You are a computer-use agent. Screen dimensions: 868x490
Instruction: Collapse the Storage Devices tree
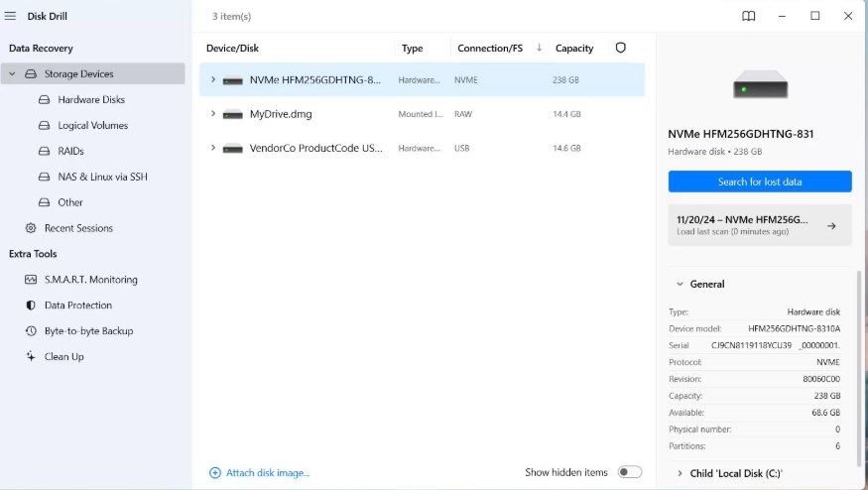(x=12, y=74)
